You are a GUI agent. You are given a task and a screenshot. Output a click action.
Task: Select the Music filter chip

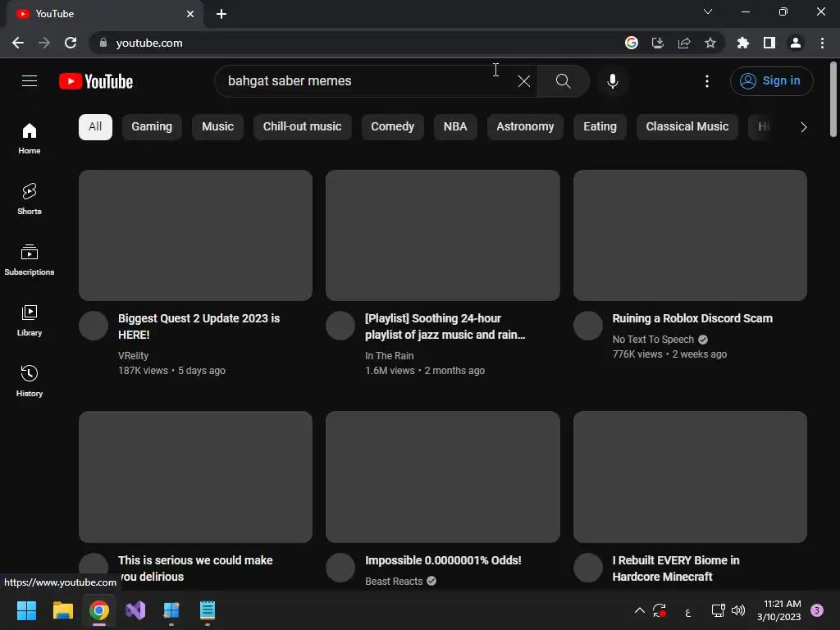(x=217, y=127)
